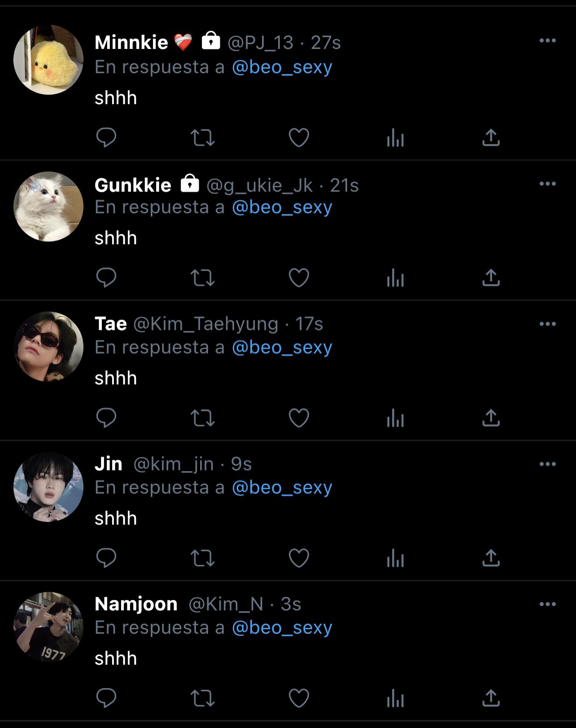Open Jin's username @kim_jin
The width and height of the screenshot is (576, 728).
click(x=174, y=464)
